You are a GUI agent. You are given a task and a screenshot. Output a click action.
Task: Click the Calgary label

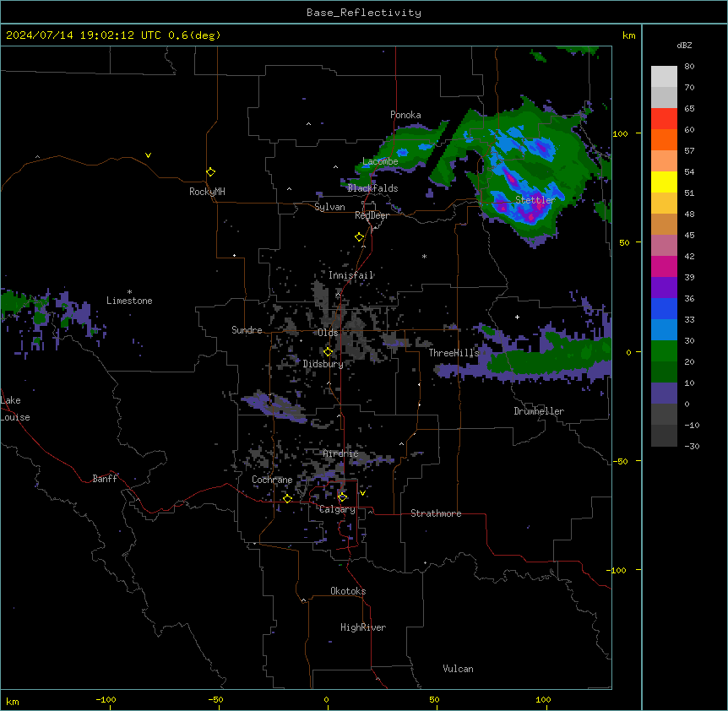[x=337, y=509]
